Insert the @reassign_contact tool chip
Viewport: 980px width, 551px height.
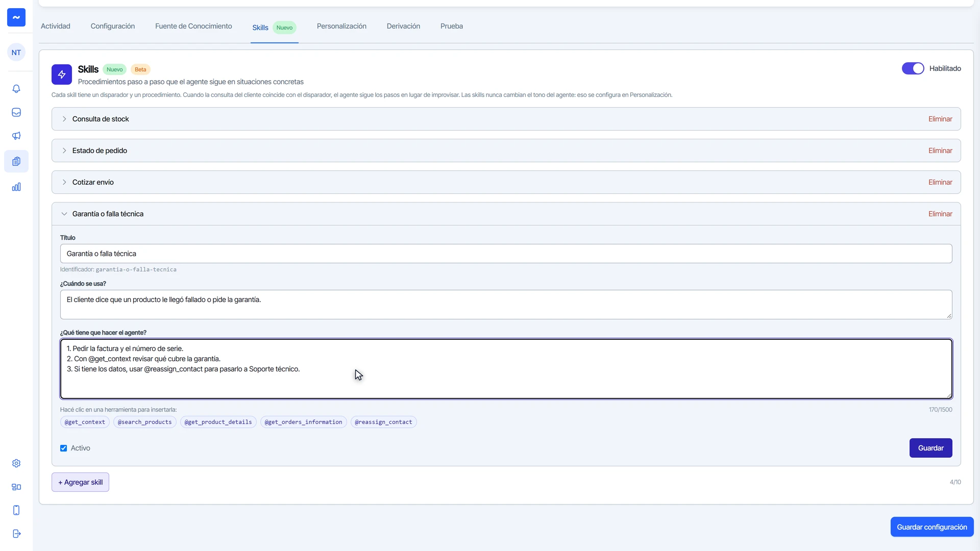coord(383,422)
